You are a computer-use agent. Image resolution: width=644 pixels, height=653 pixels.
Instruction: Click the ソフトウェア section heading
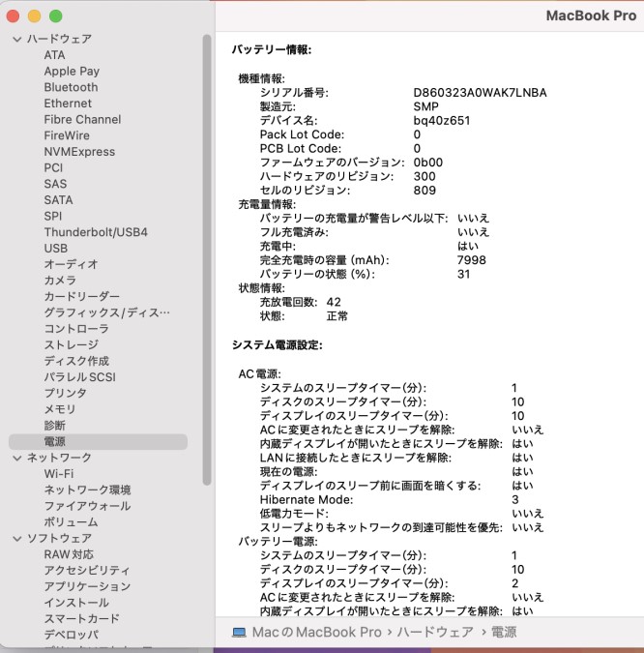point(60,539)
